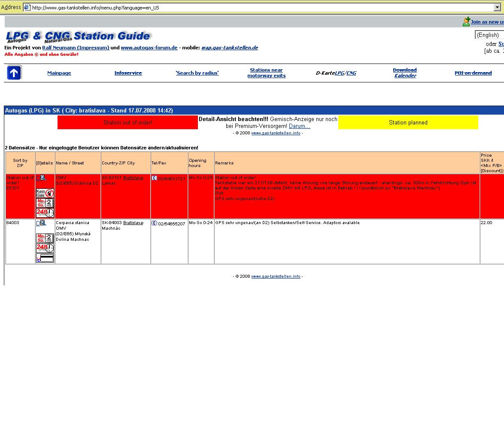Click the Price SKK column header
This screenshot has width=504, height=443.
pyautogui.click(x=492, y=163)
